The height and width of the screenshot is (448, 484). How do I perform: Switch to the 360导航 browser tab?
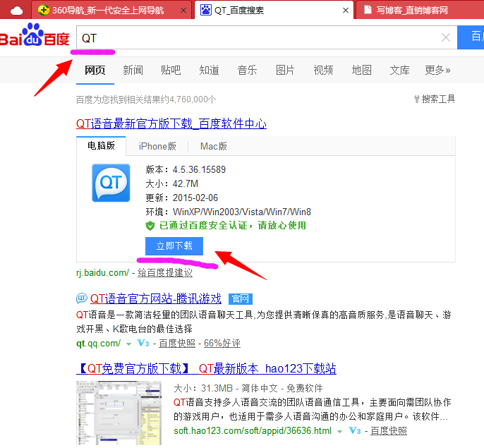coord(106,10)
